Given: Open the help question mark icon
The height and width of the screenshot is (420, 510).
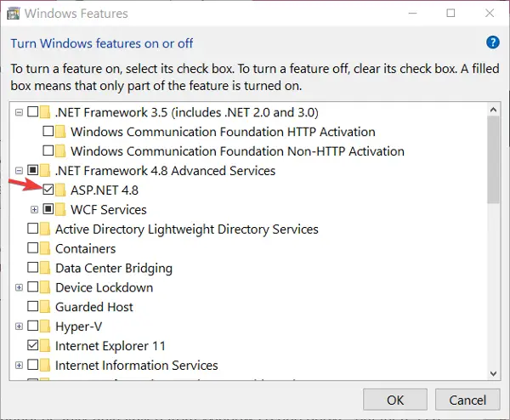Looking at the screenshot, I should [x=492, y=43].
